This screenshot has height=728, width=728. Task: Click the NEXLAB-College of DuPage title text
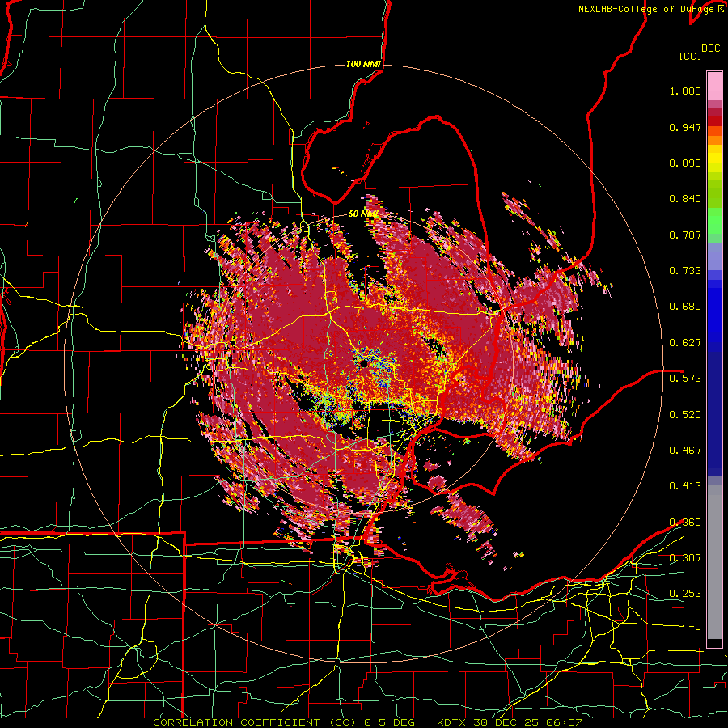click(x=648, y=9)
